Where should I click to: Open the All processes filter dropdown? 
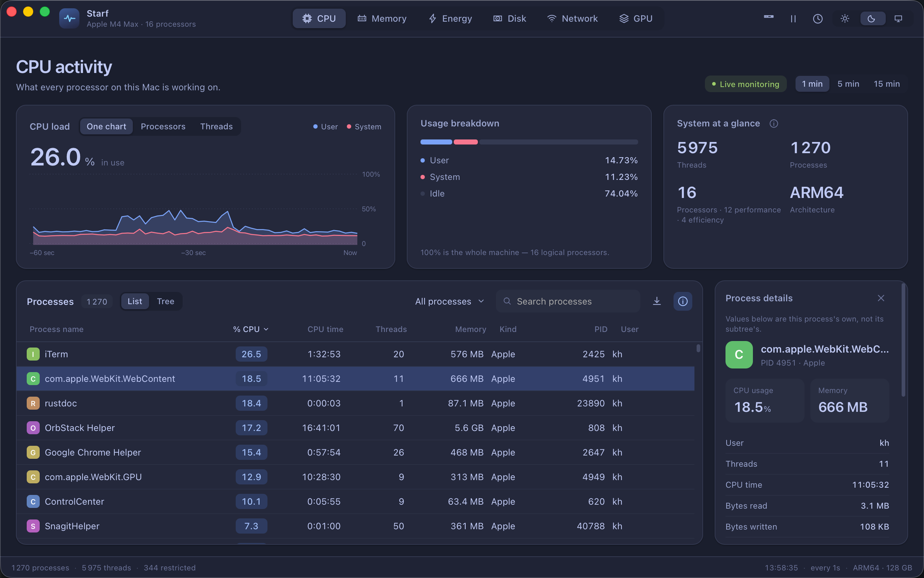point(450,301)
